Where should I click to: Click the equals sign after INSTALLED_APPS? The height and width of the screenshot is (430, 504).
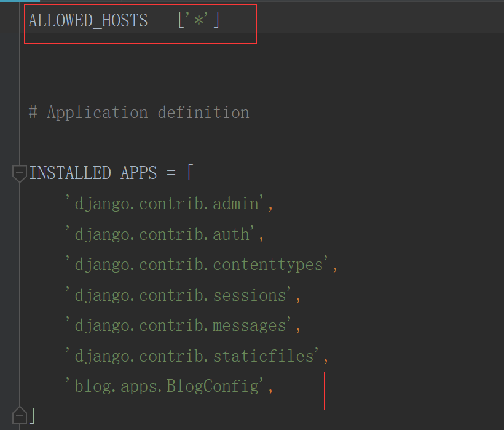point(171,173)
